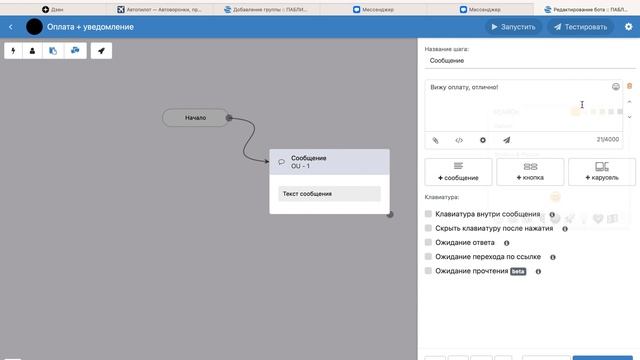Show info for Клавиатура внутри сообщения
The image size is (640, 360).
[552, 214]
